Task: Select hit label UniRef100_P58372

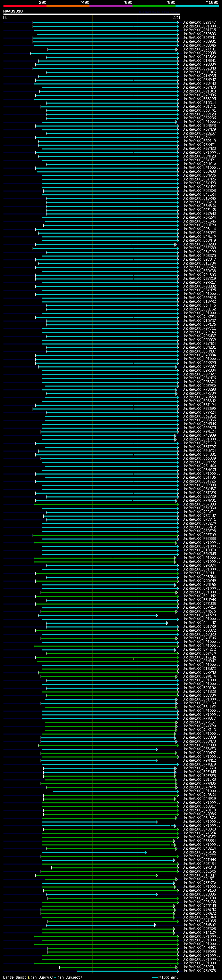Action: point(199,630)
